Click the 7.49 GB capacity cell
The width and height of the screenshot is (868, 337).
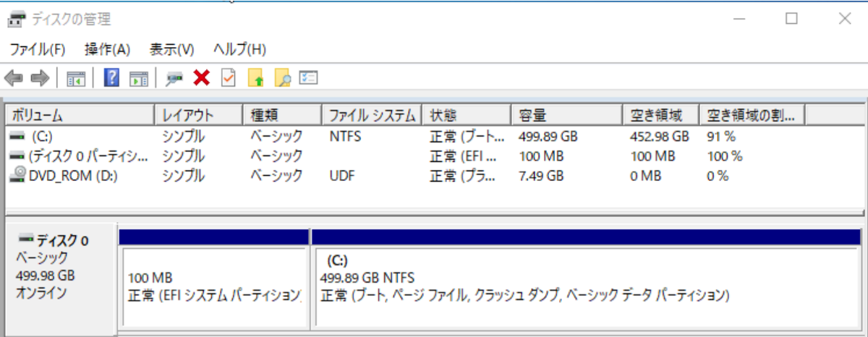tap(540, 175)
